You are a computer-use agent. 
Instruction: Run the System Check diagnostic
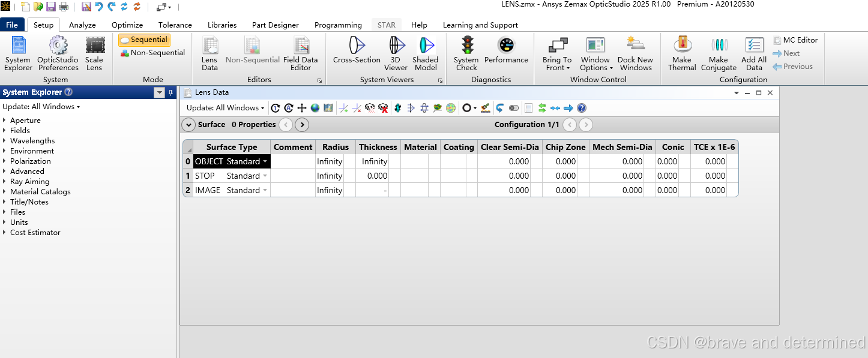[x=466, y=54]
